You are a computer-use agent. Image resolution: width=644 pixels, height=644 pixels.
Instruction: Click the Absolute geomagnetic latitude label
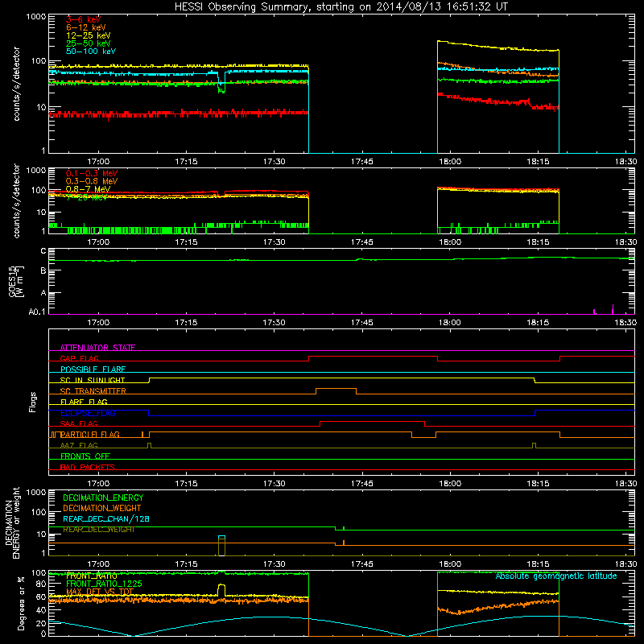coord(556,576)
